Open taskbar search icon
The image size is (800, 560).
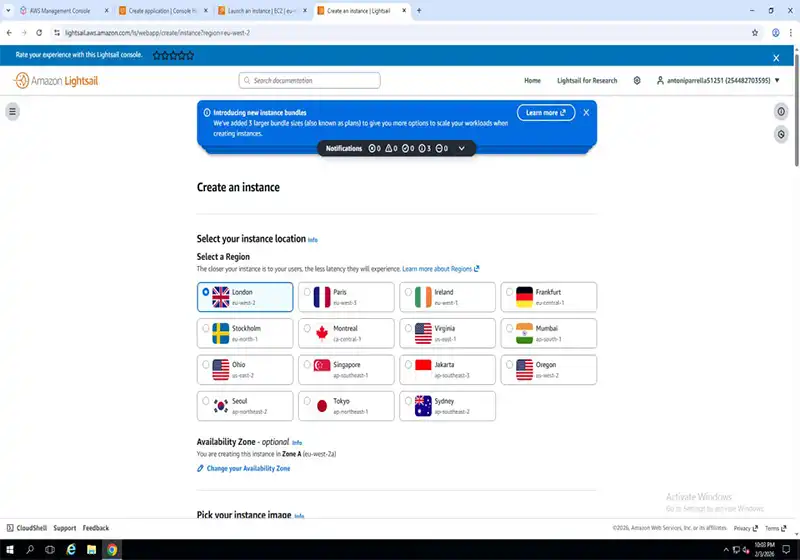pyautogui.click(x=30, y=550)
